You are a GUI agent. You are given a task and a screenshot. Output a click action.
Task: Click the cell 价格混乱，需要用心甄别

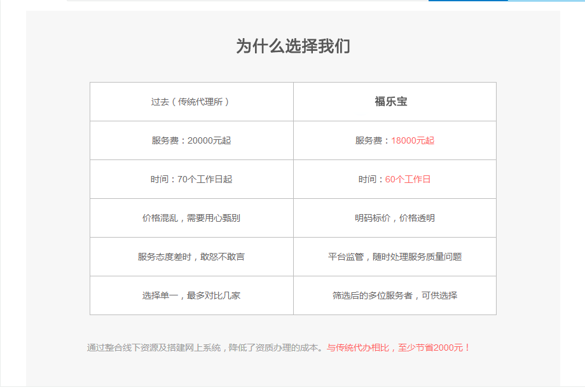coord(191,218)
